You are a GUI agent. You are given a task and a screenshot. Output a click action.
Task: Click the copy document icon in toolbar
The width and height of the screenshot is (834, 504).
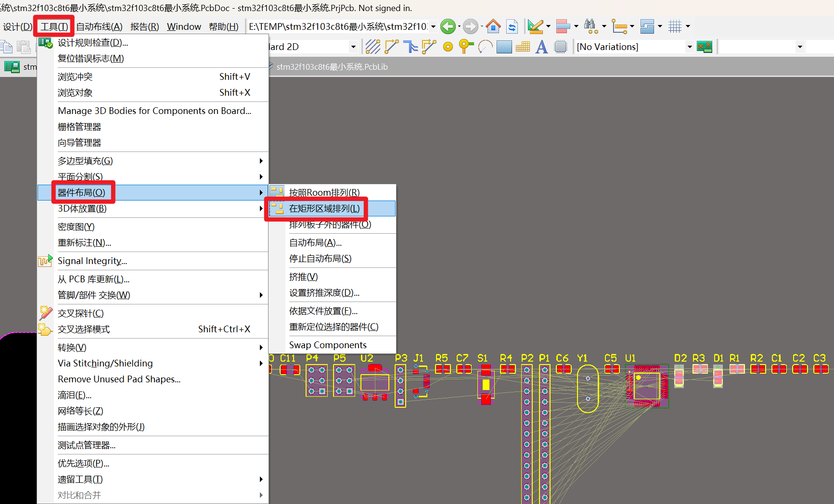pyautogui.click(x=7, y=47)
